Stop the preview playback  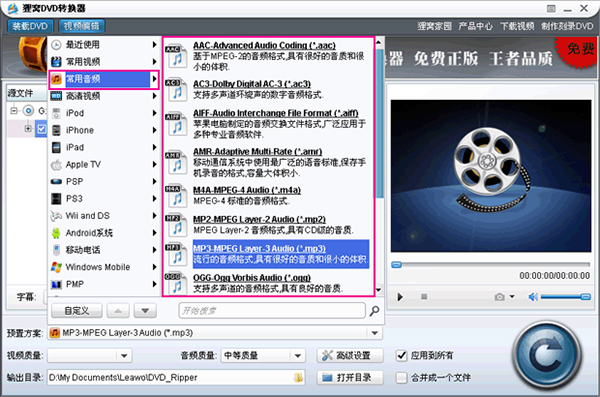424,297
